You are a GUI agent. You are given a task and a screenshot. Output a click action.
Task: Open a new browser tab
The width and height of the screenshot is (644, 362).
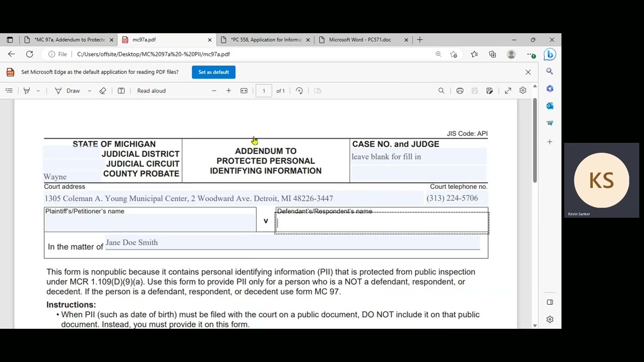420,40
